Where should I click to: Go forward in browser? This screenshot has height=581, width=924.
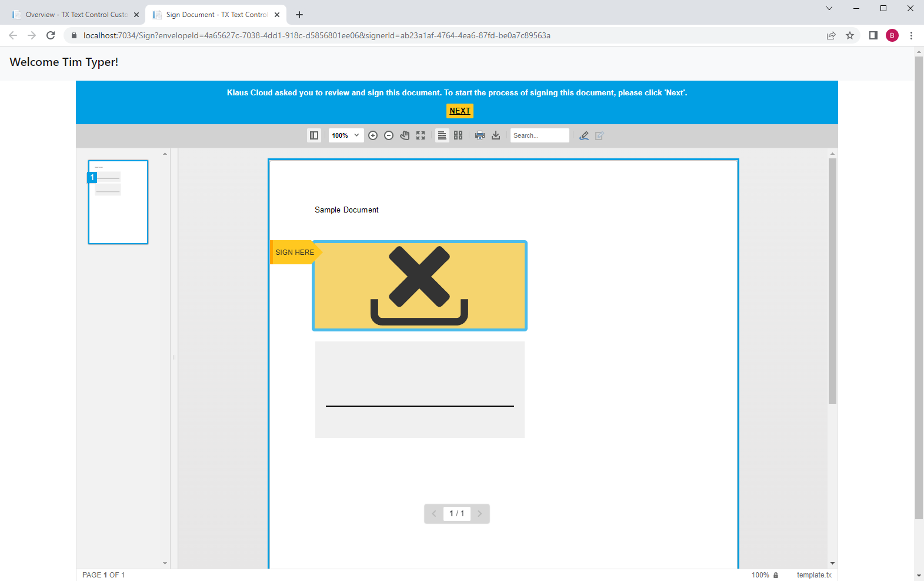pyautogui.click(x=32, y=35)
